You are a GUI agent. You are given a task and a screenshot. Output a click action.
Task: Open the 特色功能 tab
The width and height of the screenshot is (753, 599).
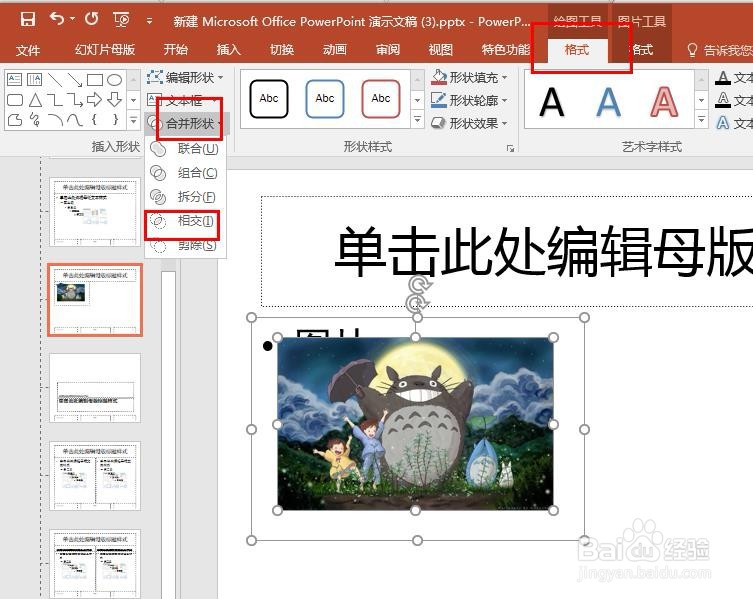point(505,49)
